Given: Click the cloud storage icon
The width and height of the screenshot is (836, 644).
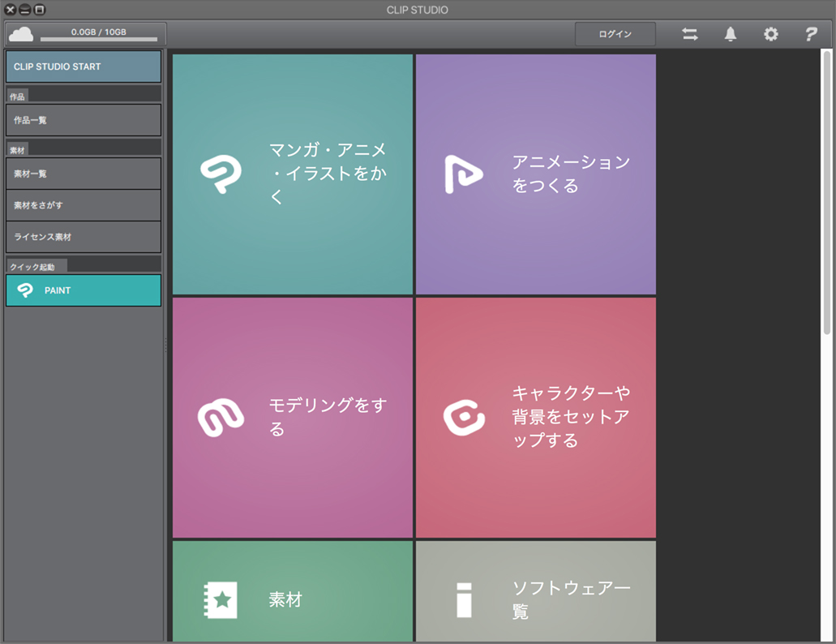Looking at the screenshot, I should pos(21,34).
